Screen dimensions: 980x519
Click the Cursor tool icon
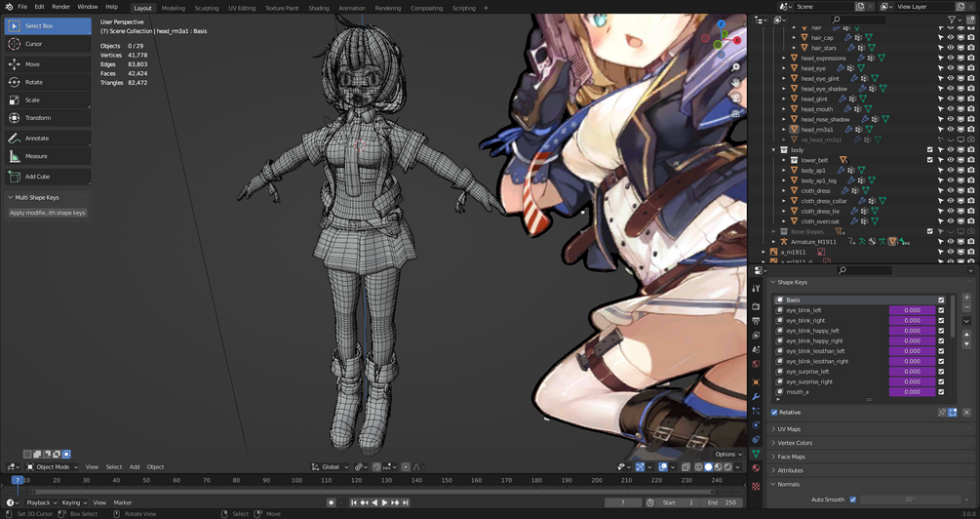pos(14,44)
